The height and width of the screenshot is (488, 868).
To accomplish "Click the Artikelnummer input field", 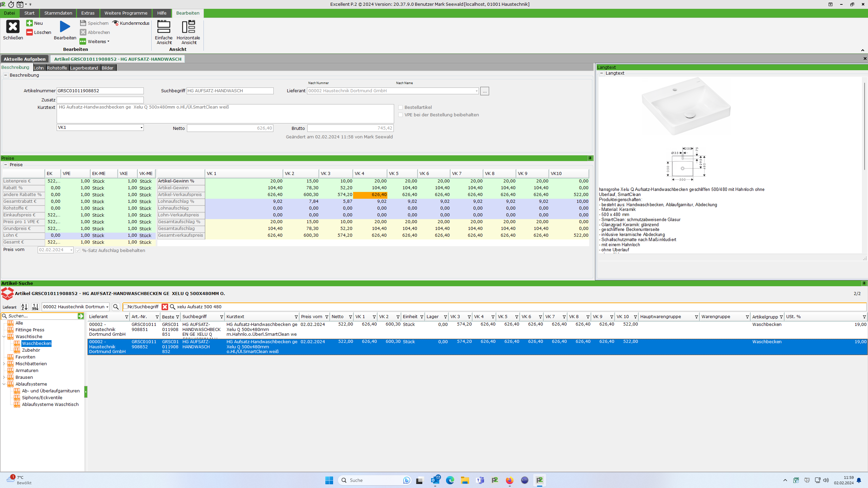I will tap(100, 91).
